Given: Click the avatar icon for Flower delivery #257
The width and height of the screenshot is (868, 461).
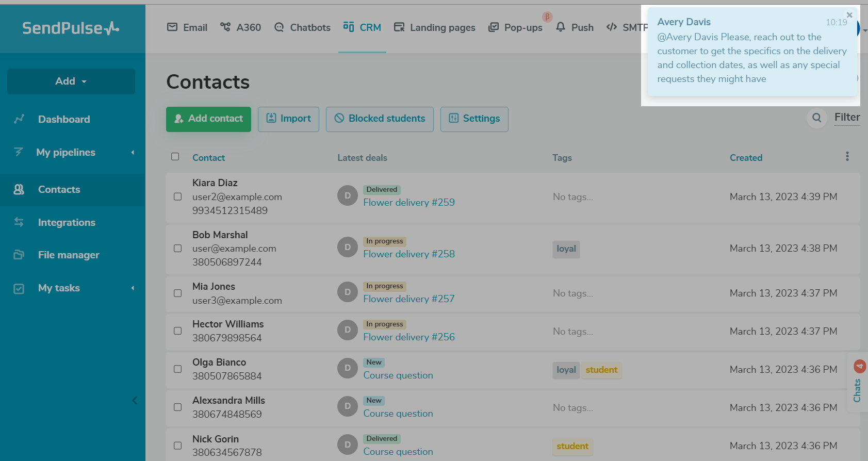Looking at the screenshot, I should point(348,292).
